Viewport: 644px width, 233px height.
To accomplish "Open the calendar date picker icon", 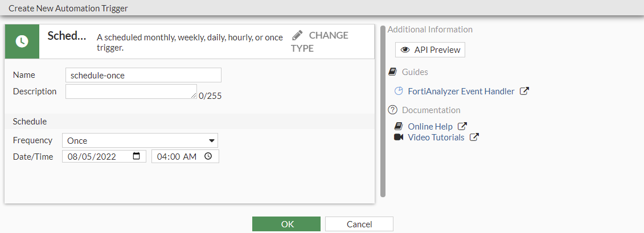I will [x=136, y=156].
